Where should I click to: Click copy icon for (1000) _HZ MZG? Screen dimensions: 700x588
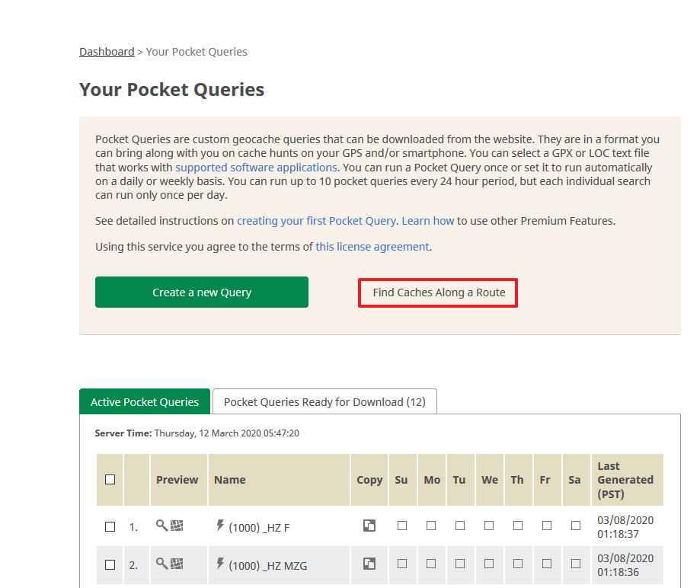point(369,564)
